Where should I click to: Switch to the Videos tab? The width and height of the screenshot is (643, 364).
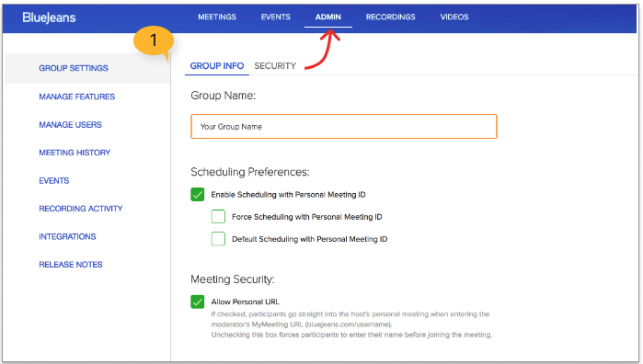[454, 17]
